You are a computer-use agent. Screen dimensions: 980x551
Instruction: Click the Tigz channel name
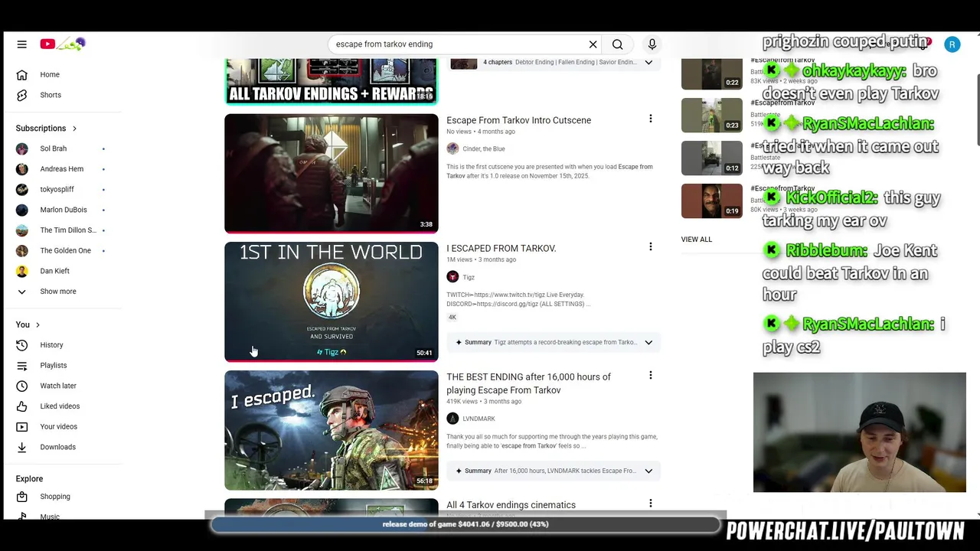pyautogui.click(x=469, y=277)
